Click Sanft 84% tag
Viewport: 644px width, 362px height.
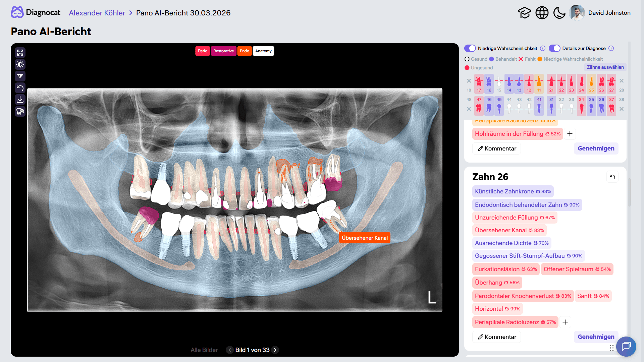(593, 296)
